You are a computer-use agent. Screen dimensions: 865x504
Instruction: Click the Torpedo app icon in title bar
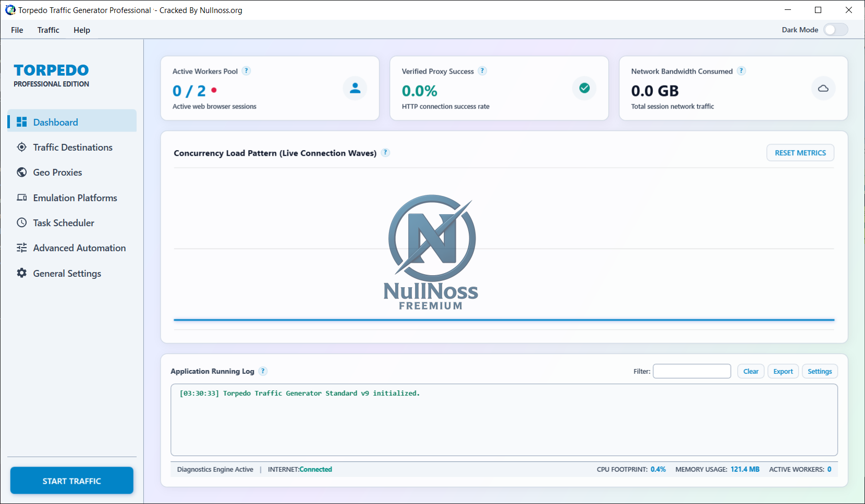[10, 10]
